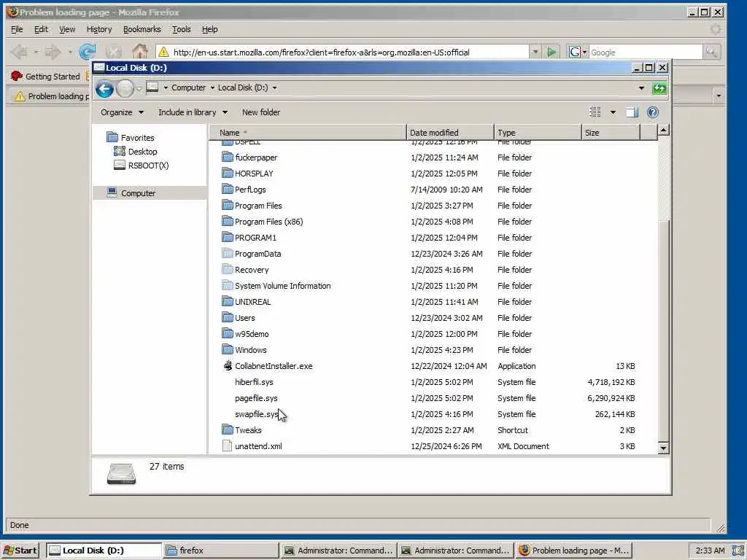Click the Firefox Back arrow

coord(20,52)
